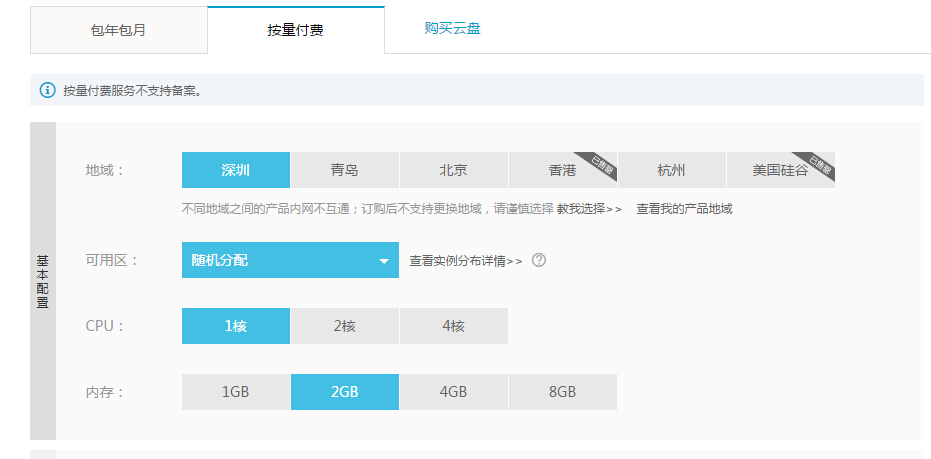
Task: Click the 基本配置 sidebar label
Action: [43, 281]
